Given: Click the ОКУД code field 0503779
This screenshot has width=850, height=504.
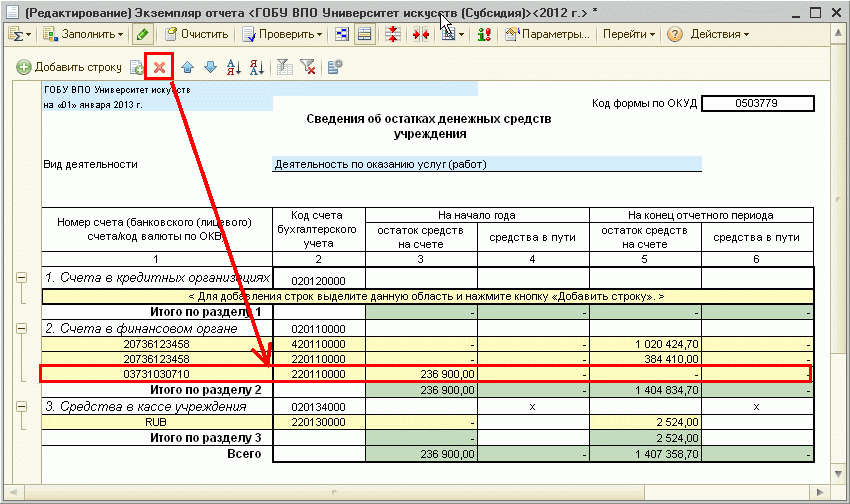Looking at the screenshot, I should click(x=757, y=103).
